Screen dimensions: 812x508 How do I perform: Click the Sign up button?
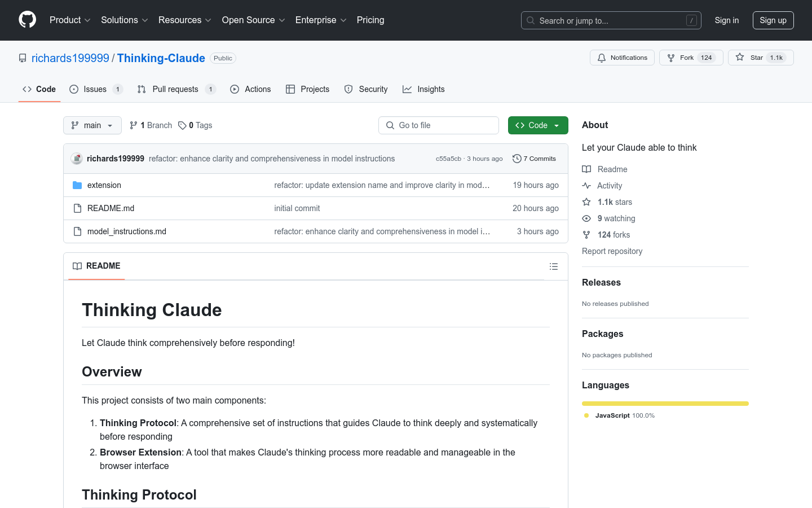(x=773, y=20)
